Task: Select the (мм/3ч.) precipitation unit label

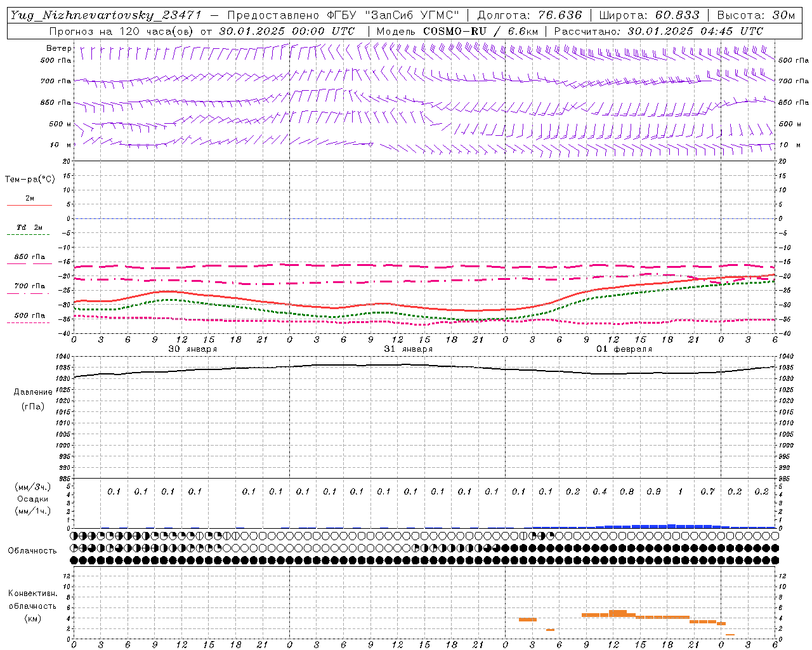Action: pyautogui.click(x=33, y=487)
